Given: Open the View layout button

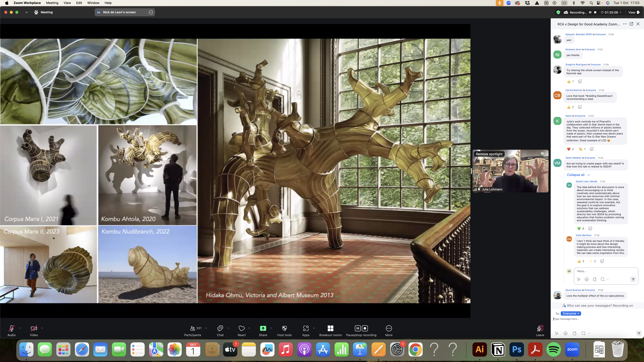Looking at the screenshot, I should (x=634, y=12).
